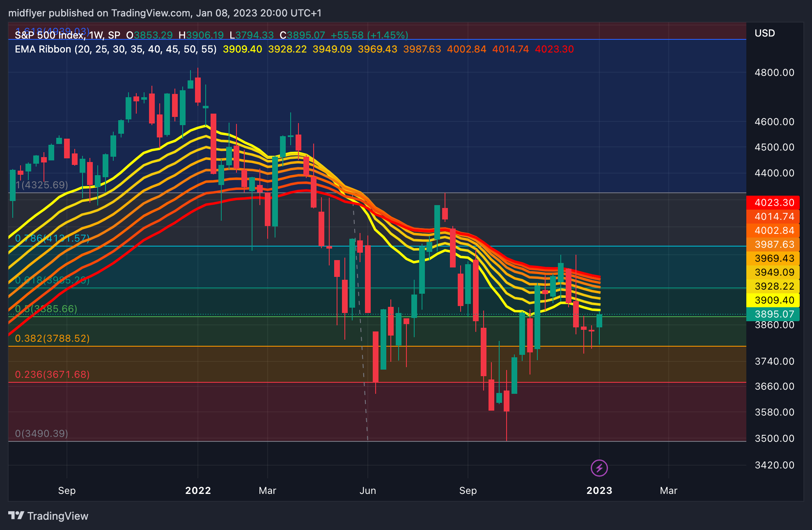Screen dimensions: 812x530
Task: Click the 3500.00 price scale label
Action: [x=774, y=439]
